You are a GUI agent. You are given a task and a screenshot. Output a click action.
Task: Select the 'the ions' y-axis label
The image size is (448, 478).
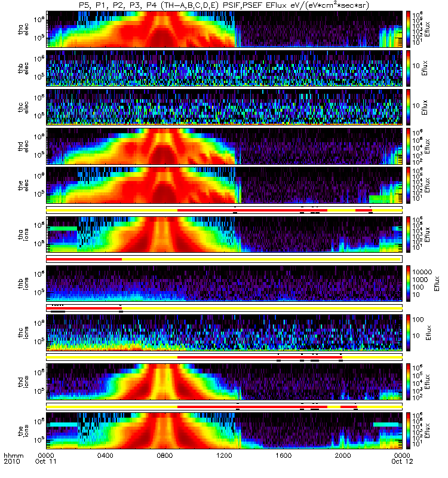pos(23,431)
